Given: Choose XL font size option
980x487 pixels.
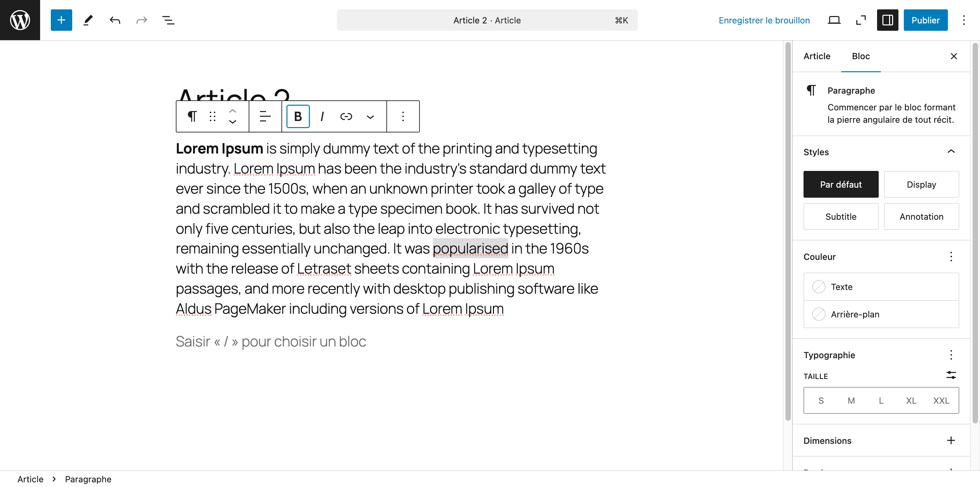Looking at the screenshot, I should click(x=911, y=400).
